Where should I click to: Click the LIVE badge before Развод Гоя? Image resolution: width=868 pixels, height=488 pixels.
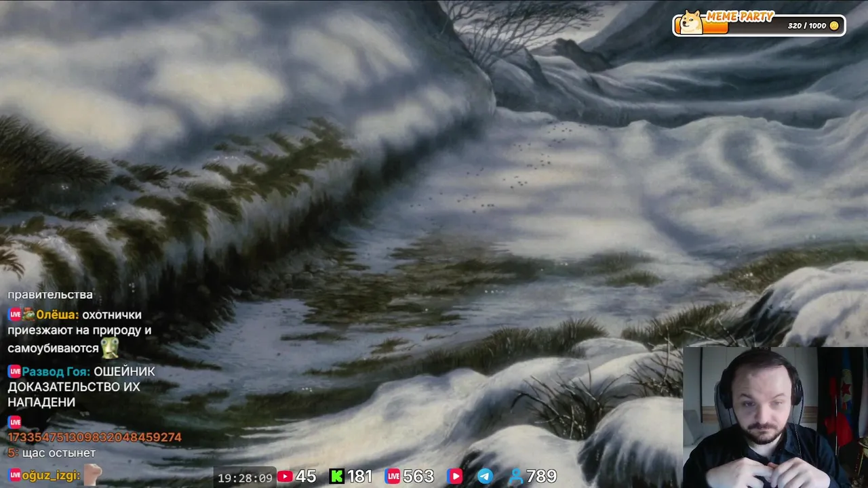tap(15, 371)
